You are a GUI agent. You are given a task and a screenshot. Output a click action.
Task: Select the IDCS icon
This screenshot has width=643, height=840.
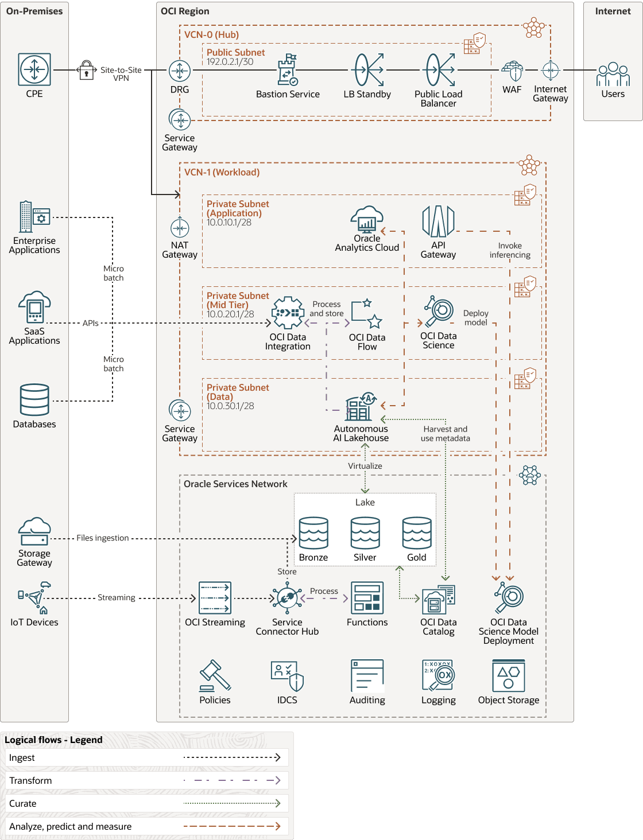tap(287, 675)
